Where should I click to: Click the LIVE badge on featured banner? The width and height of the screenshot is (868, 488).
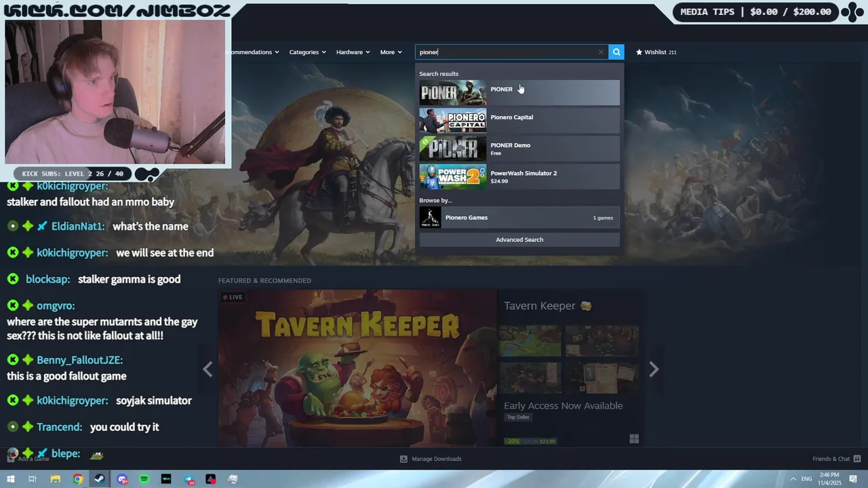click(x=233, y=297)
